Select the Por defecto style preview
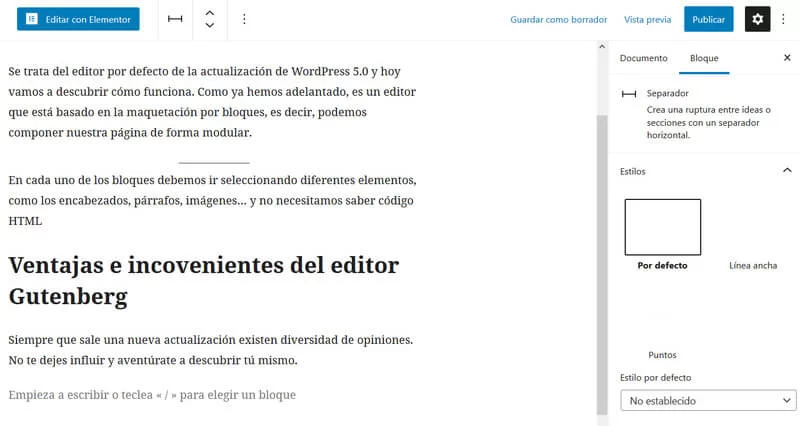The image size is (800, 426). pyautogui.click(x=662, y=227)
